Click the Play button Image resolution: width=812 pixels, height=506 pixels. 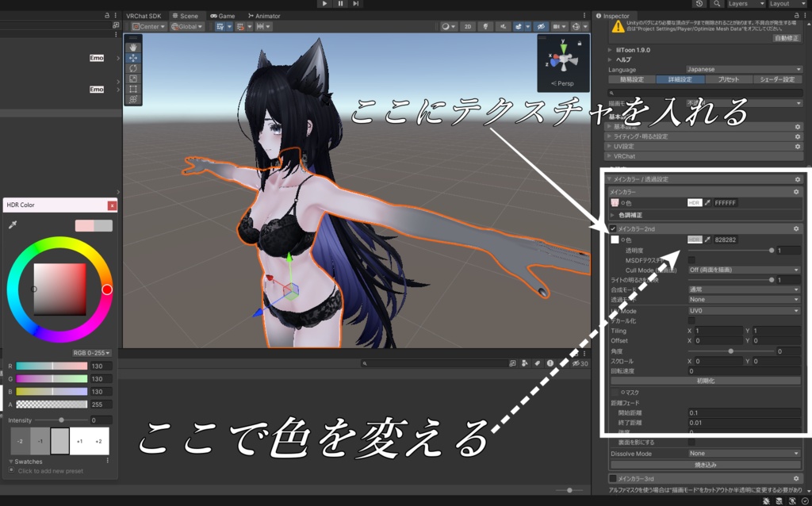[324, 4]
